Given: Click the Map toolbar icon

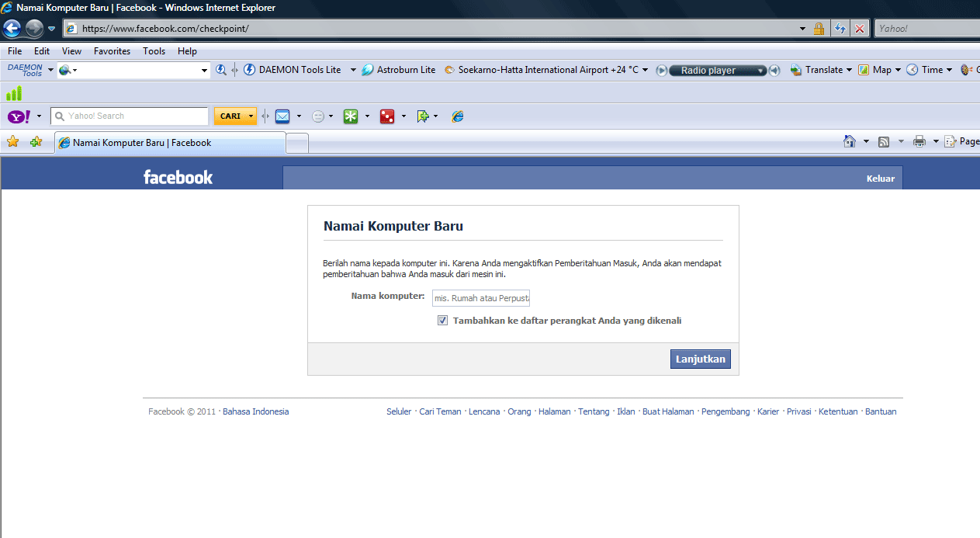Looking at the screenshot, I should [864, 70].
